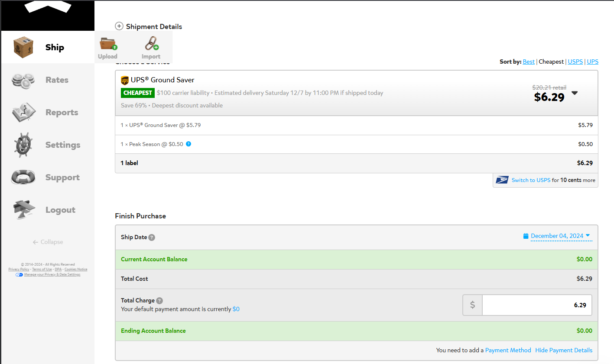Click Manage your Privacy & Data Settings

coord(52,275)
